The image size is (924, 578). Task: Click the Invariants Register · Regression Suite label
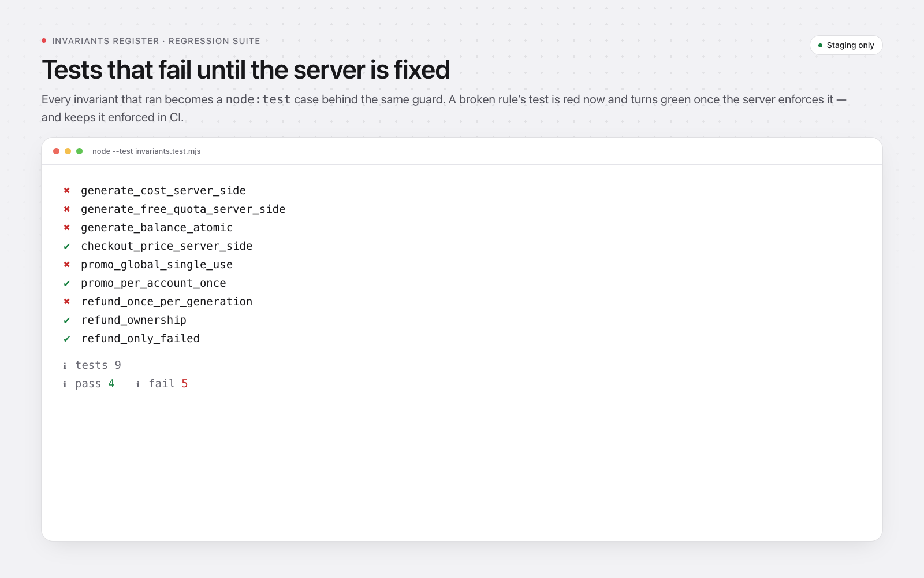pyautogui.click(x=156, y=41)
